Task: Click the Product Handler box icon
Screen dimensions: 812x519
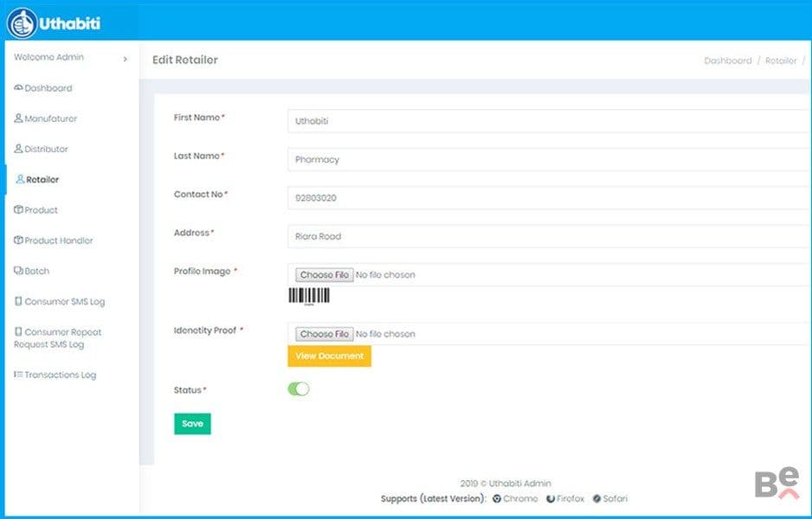Action: pyautogui.click(x=18, y=240)
